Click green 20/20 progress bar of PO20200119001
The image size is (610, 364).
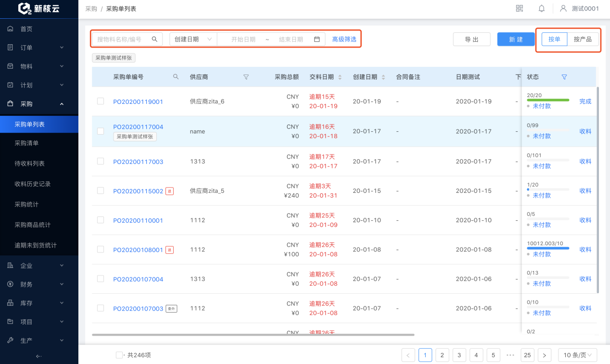(x=548, y=100)
